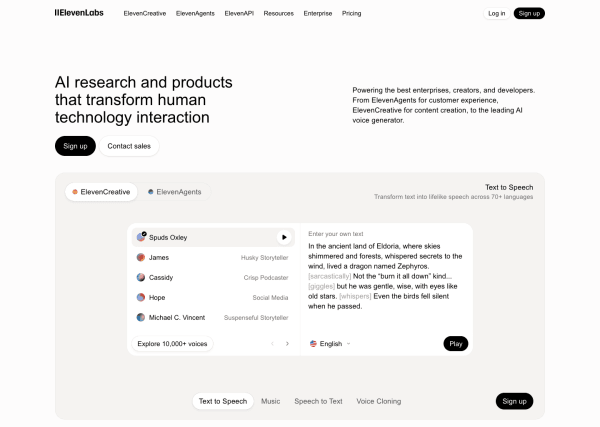Screen dimensions: 600x427
Task: Open the Enterprise navigation menu
Action: [318, 13]
